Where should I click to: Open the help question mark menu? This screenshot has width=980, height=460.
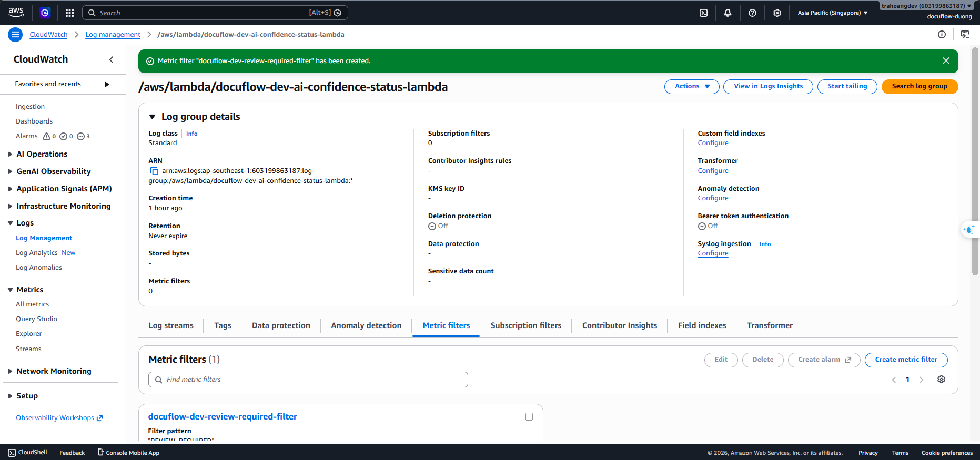click(x=752, y=13)
